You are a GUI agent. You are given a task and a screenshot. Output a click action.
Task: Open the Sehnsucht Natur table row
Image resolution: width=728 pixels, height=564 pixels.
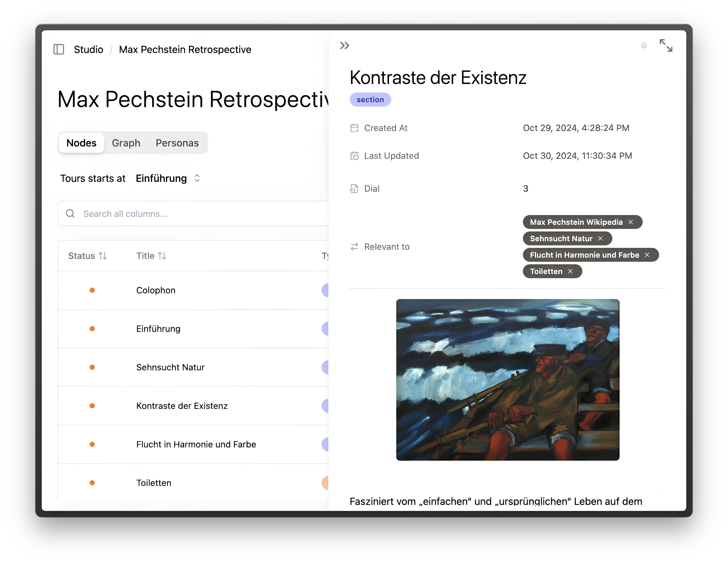point(193,367)
